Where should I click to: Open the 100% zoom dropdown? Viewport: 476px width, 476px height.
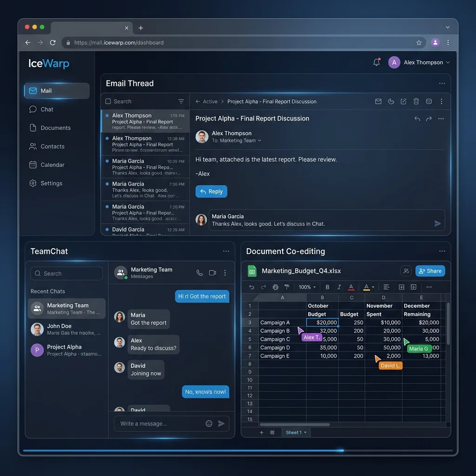coord(307,287)
